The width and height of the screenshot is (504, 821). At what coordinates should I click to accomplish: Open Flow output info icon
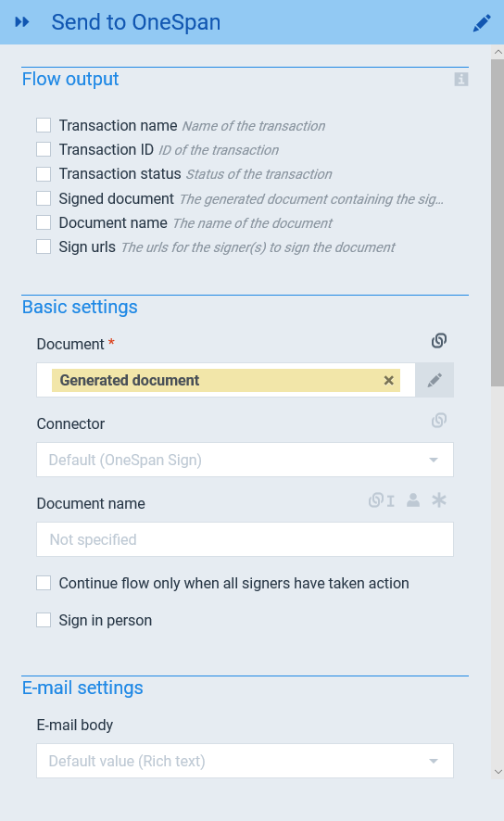click(461, 80)
